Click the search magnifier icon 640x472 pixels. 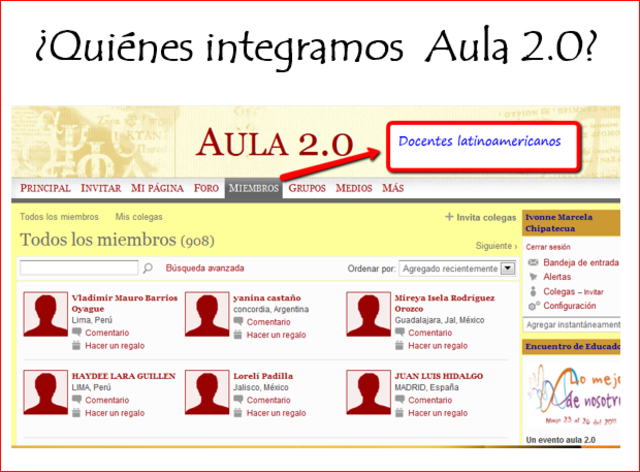[148, 268]
